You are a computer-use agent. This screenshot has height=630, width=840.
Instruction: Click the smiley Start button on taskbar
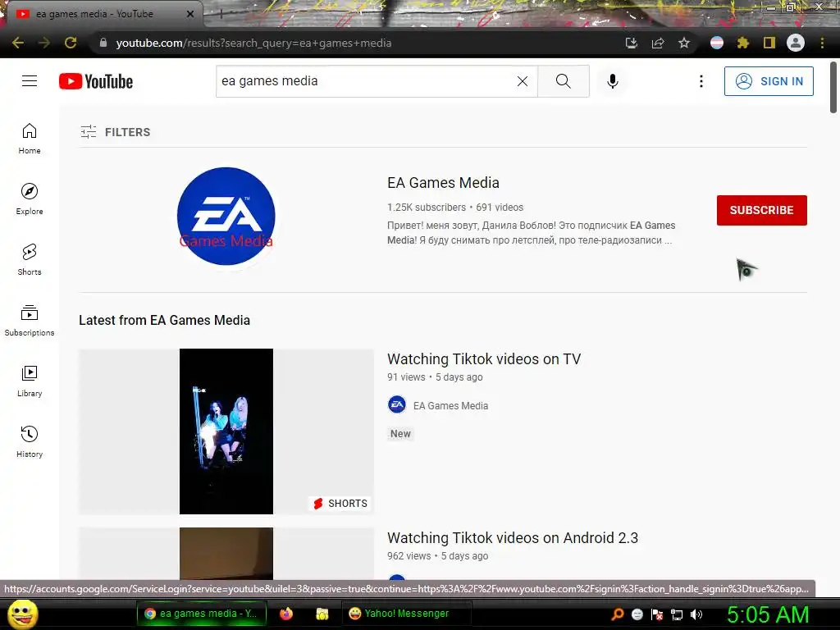[x=23, y=614]
